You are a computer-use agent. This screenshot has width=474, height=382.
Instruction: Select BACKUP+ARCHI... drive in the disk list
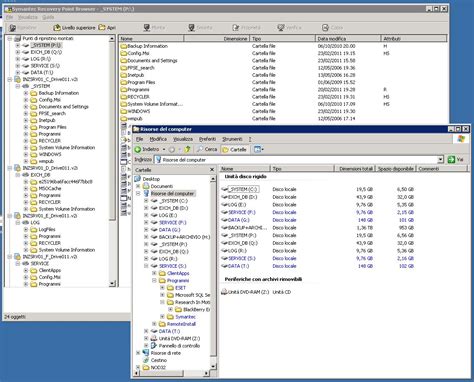244,228
